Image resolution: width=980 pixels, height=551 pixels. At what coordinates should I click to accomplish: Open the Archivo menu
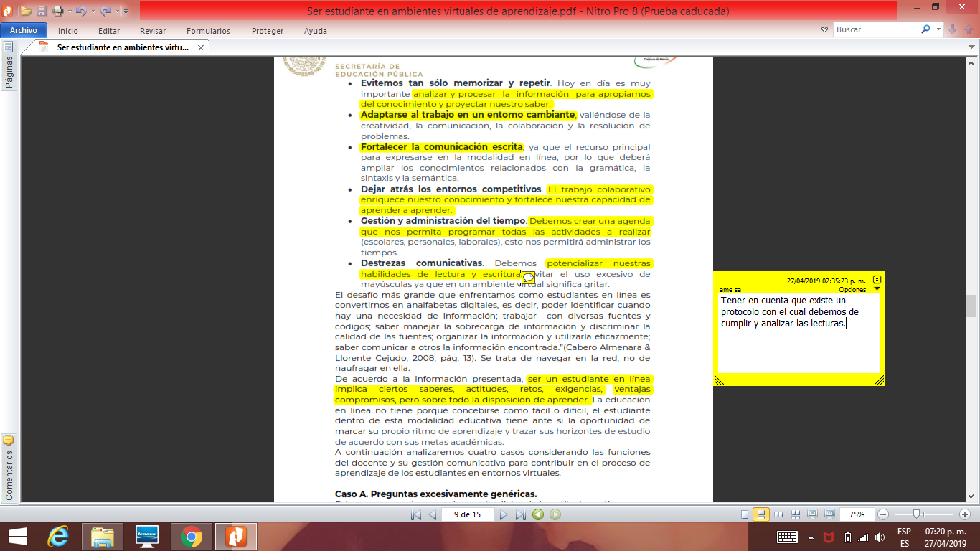(24, 31)
